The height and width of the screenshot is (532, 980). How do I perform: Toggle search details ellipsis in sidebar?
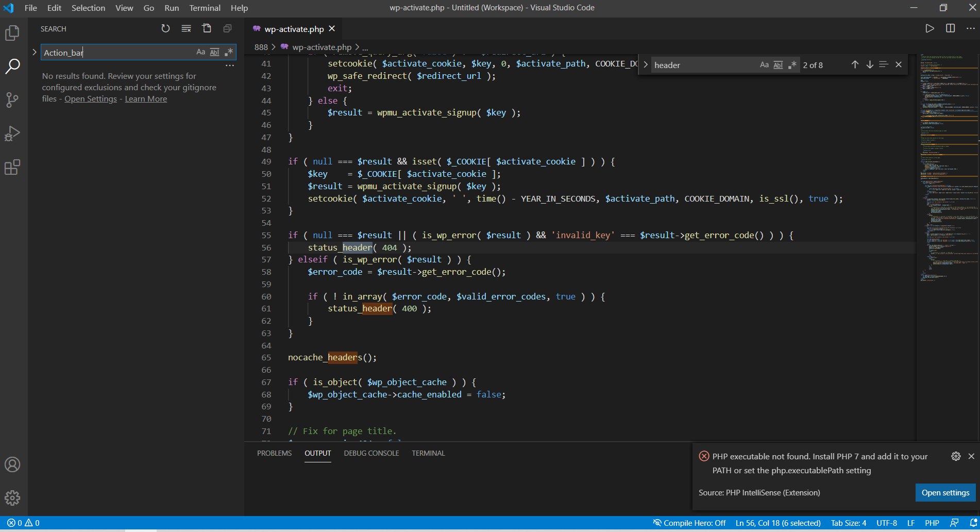tap(230, 65)
